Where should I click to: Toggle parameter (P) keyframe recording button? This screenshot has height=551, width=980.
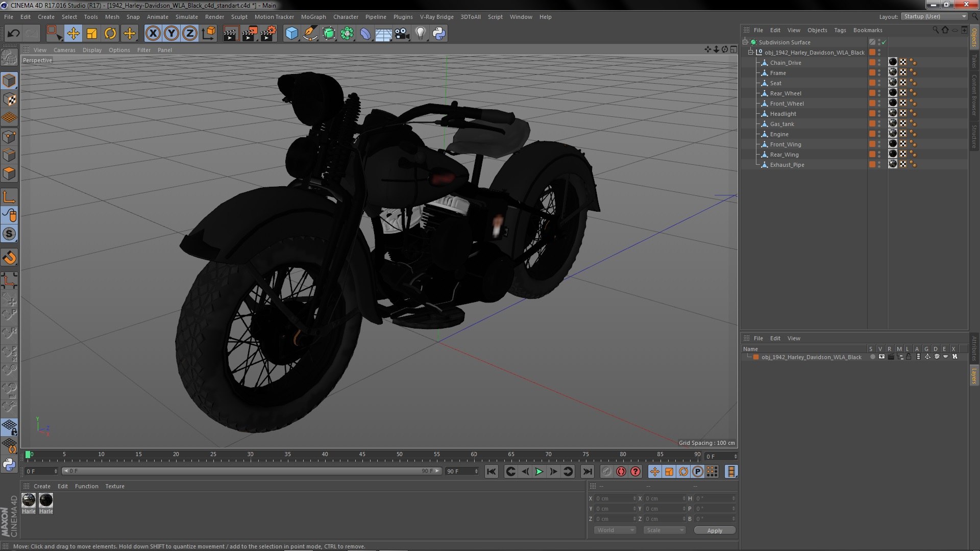coord(698,472)
